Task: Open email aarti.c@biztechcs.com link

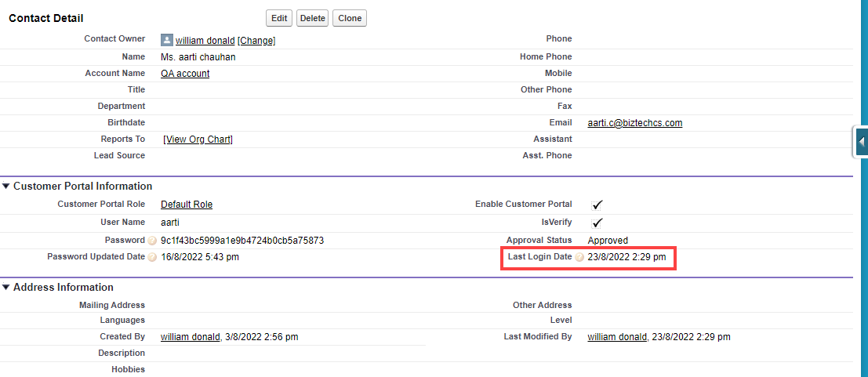Action: click(x=634, y=123)
